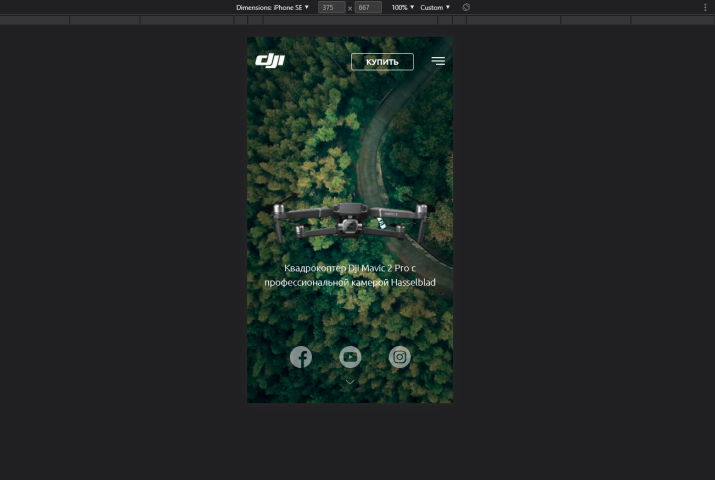
Task: Open the YouTube social icon
Action: (x=350, y=357)
